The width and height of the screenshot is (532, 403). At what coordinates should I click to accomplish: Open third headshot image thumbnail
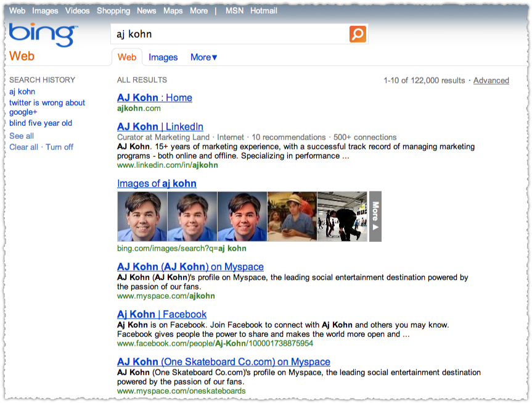tap(242, 217)
